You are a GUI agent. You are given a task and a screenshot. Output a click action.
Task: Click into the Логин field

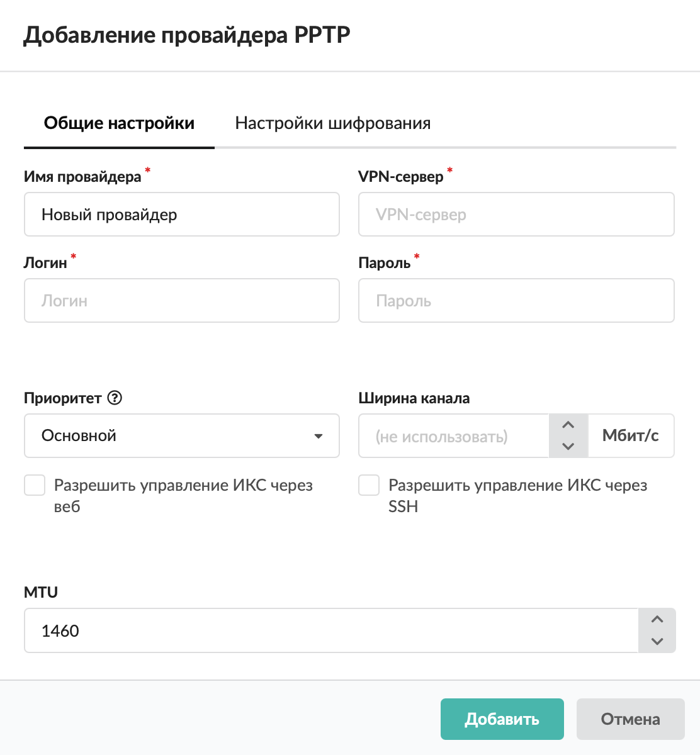point(181,301)
